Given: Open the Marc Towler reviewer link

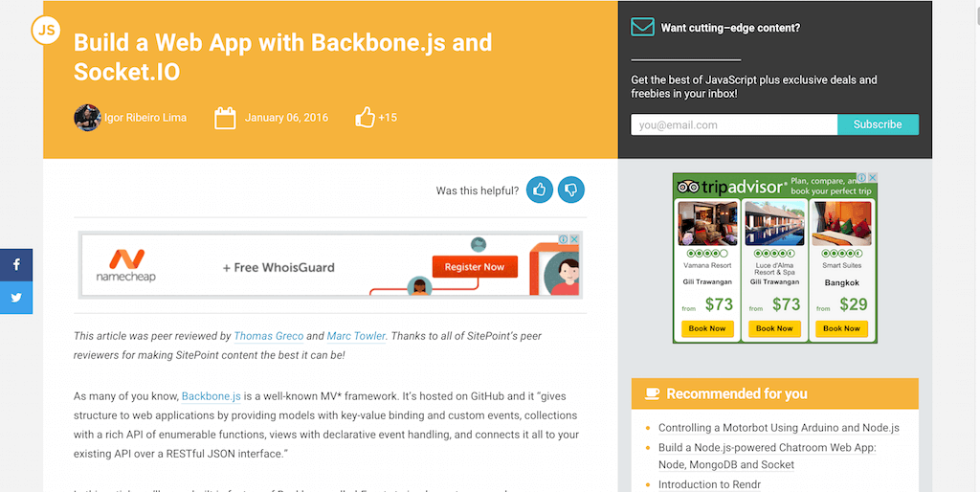Looking at the screenshot, I should coord(356,336).
